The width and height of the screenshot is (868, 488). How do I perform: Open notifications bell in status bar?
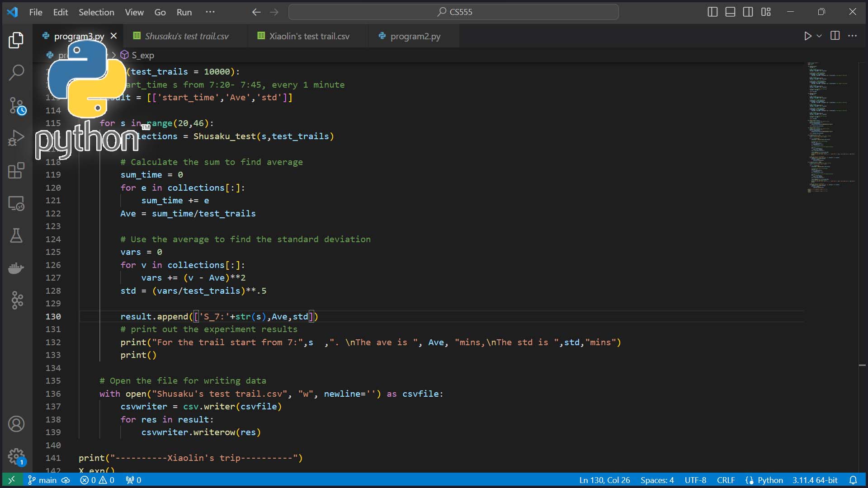[853, 480]
